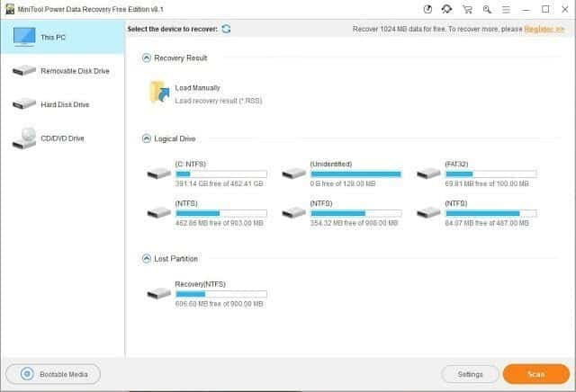576x392 pixels.
Task: Click 'Recovery(NTFS)' partition label
Action: pos(200,284)
